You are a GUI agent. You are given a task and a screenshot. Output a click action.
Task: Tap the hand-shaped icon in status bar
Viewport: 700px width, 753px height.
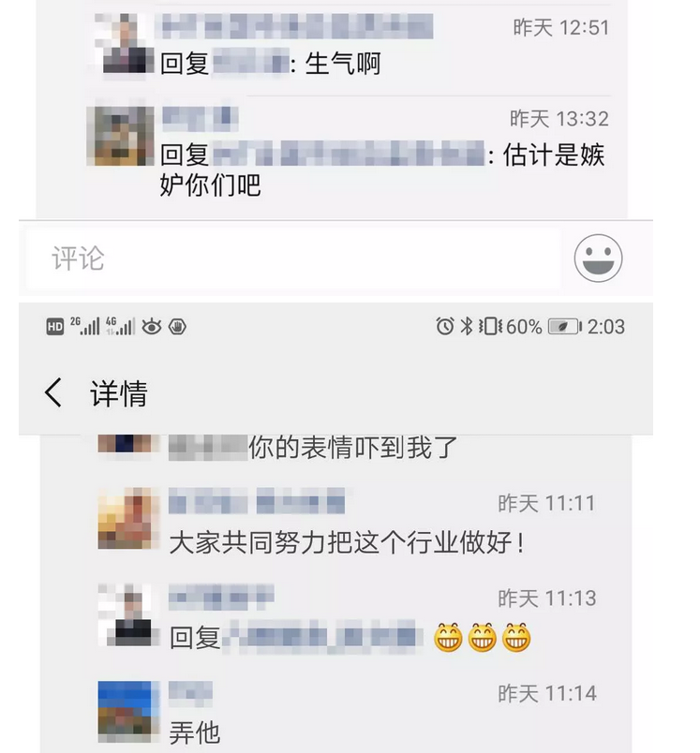[177, 327]
